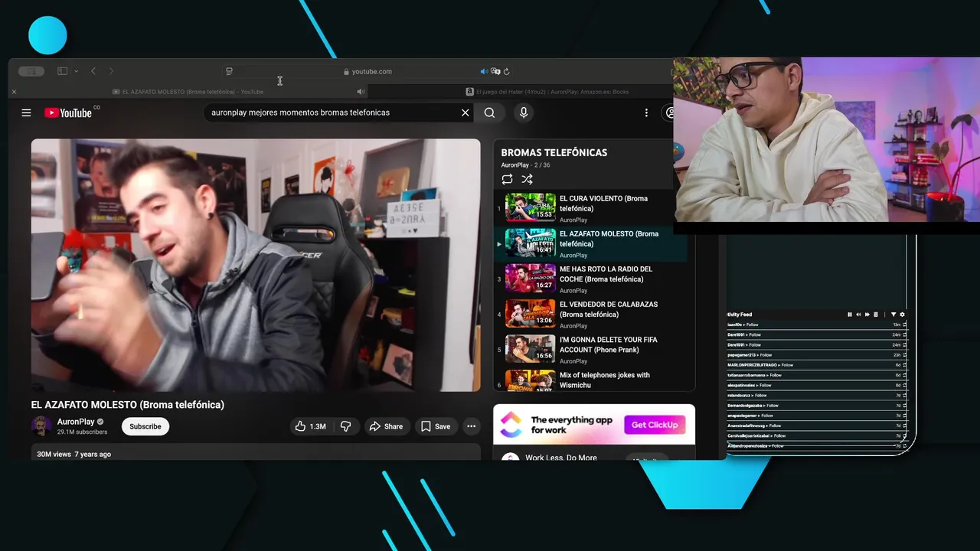980x551 pixels.
Task: Run search with the magnifier button
Action: [x=489, y=112]
